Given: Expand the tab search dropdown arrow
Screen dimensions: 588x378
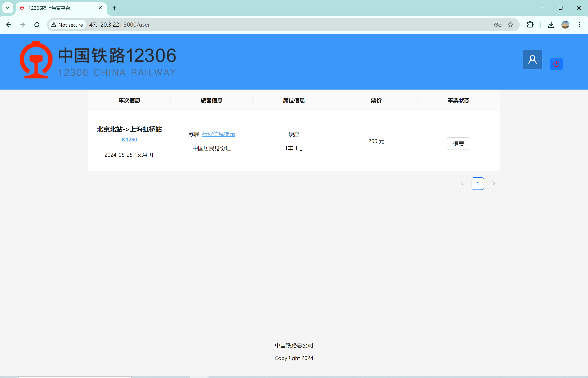Looking at the screenshot, I should [x=8, y=8].
